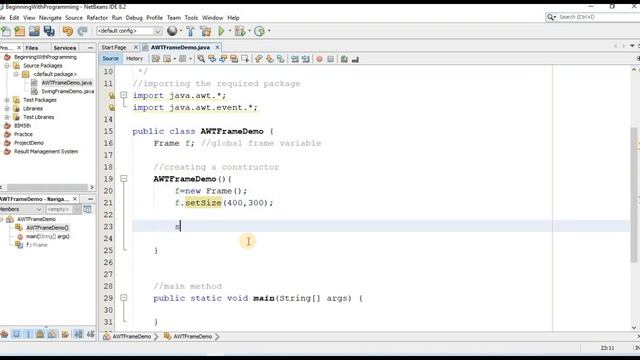
Task: Select main(String[] args) in Navigator
Action: [48, 236]
